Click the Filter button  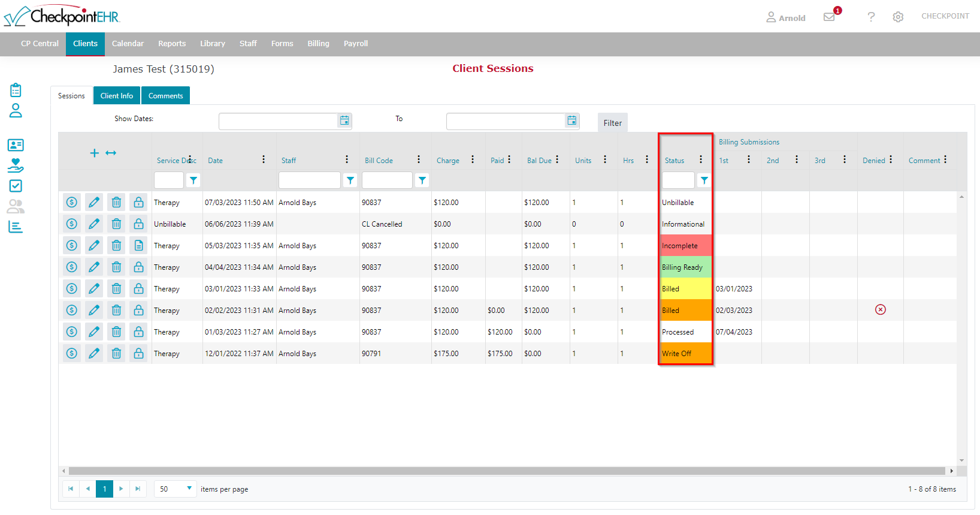coord(612,123)
